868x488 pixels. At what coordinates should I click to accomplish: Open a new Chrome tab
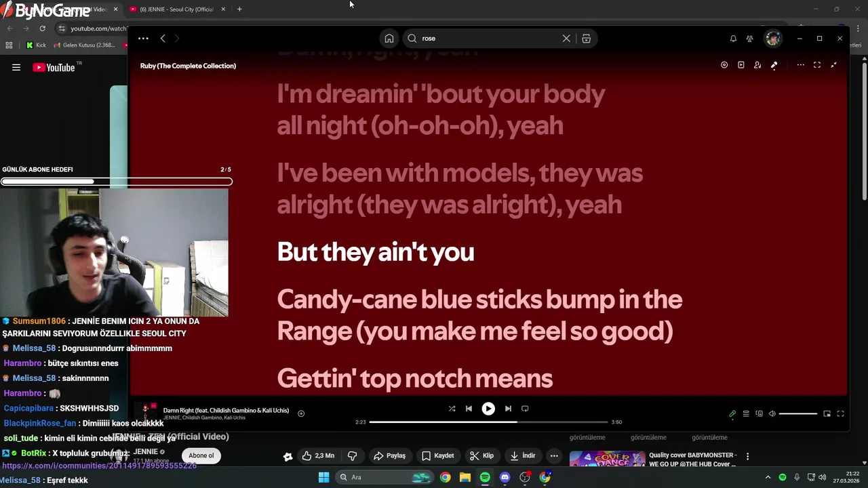pyautogui.click(x=239, y=9)
